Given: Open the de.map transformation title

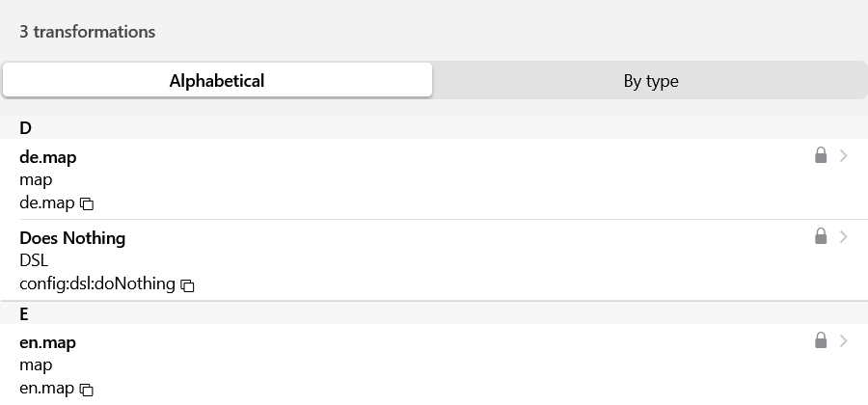Looking at the screenshot, I should (x=47, y=156).
